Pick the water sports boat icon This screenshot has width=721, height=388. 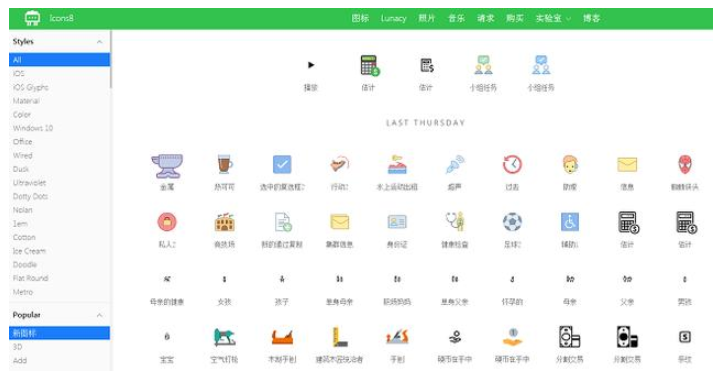[x=397, y=165]
